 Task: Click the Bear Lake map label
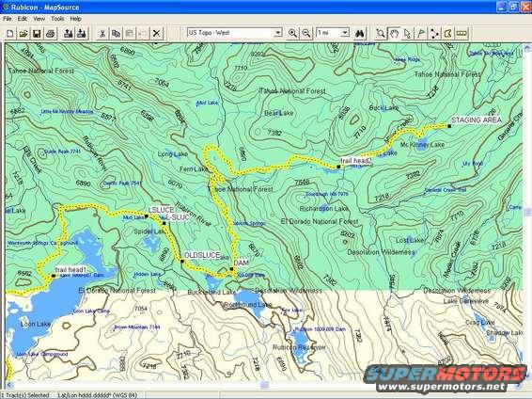(279, 113)
